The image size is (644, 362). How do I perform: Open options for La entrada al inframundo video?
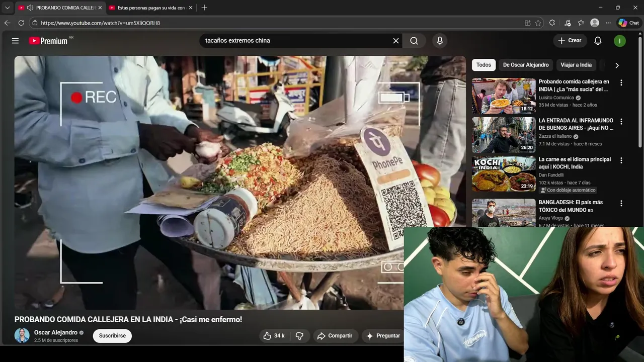tap(621, 121)
